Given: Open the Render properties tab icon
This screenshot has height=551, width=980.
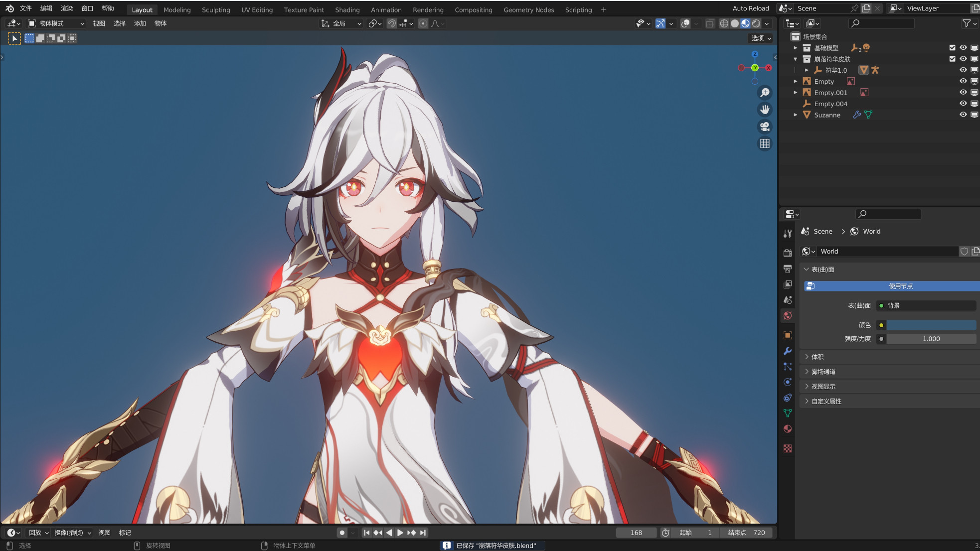Looking at the screenshot, I should (x=788, y=253).
